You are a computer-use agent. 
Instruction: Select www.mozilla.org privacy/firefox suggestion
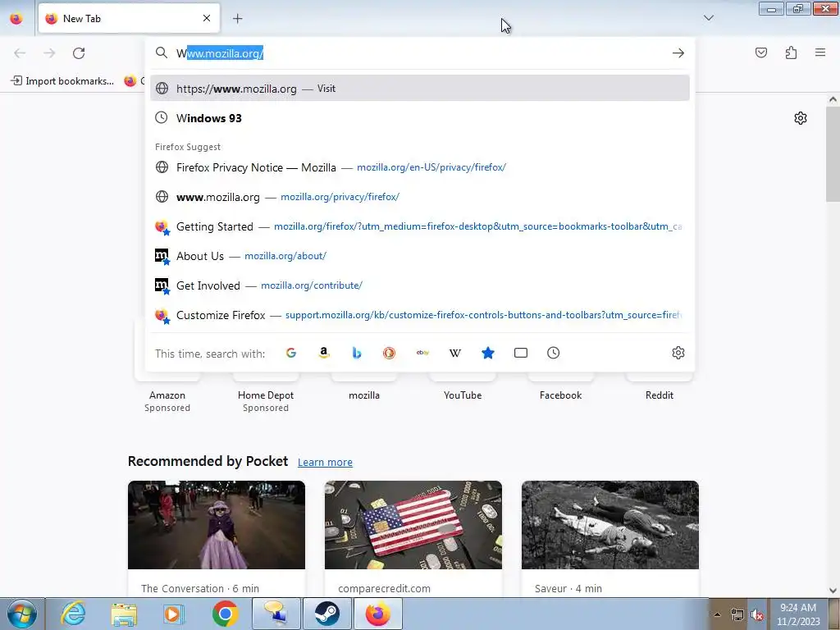click(419, 197)
